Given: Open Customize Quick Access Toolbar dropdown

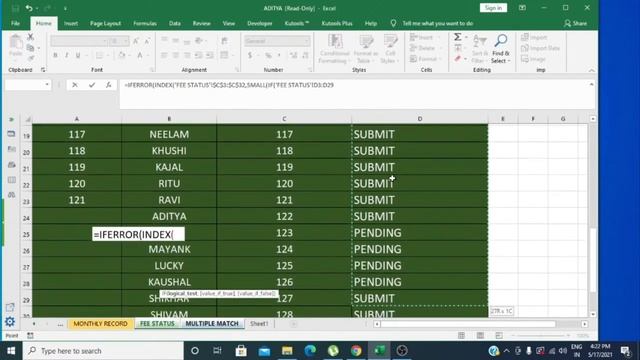Looking at the screenshot, I should pos(65,8).
